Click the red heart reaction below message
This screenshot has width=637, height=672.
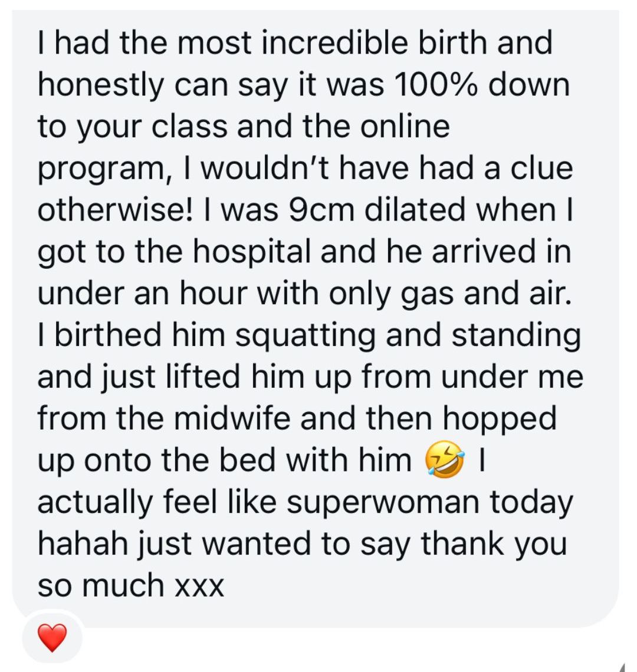(52, 638)
